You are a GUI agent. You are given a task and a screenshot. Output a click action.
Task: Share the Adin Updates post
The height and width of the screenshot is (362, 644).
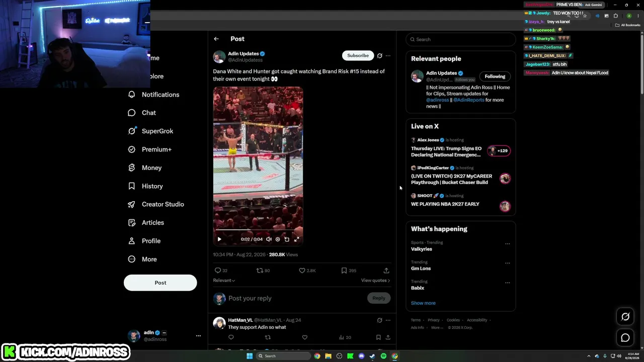tap(386, 270)
